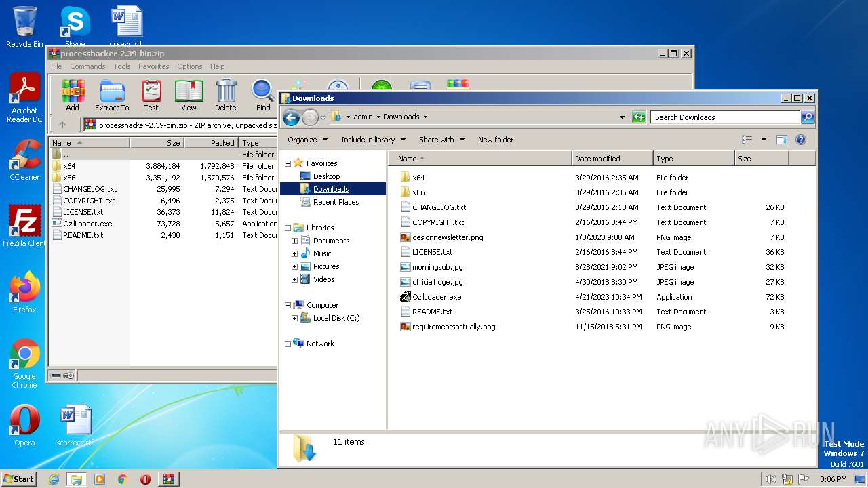
Task: Click volume icon in system tray
Action: coord(770,479)
